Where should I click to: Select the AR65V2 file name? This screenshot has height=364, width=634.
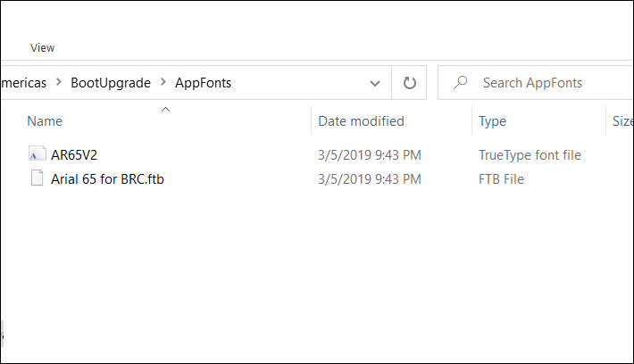pyautogui.click(x=74, y=154)
